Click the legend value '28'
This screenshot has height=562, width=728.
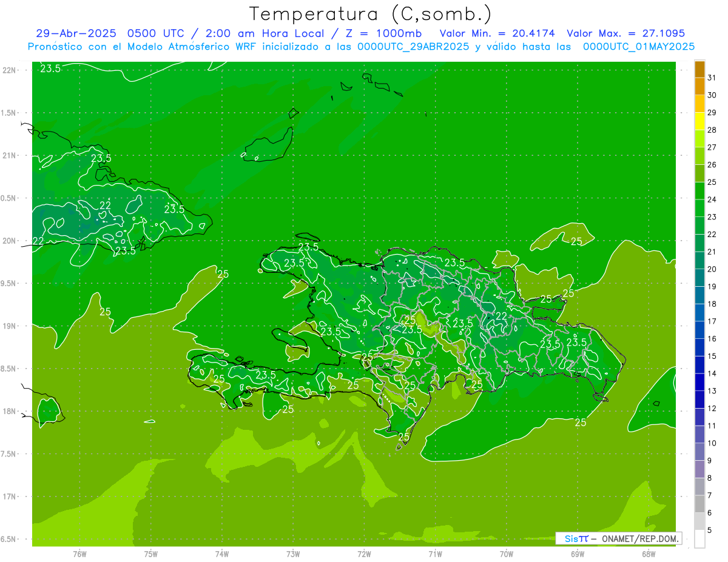click(x=712, y=130)
